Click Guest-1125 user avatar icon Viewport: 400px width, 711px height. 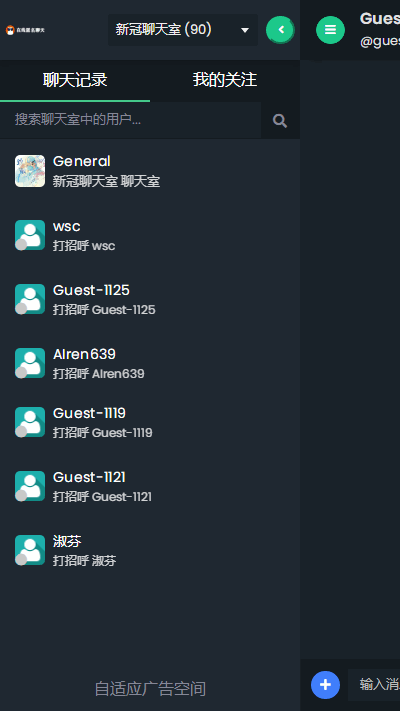30,299
